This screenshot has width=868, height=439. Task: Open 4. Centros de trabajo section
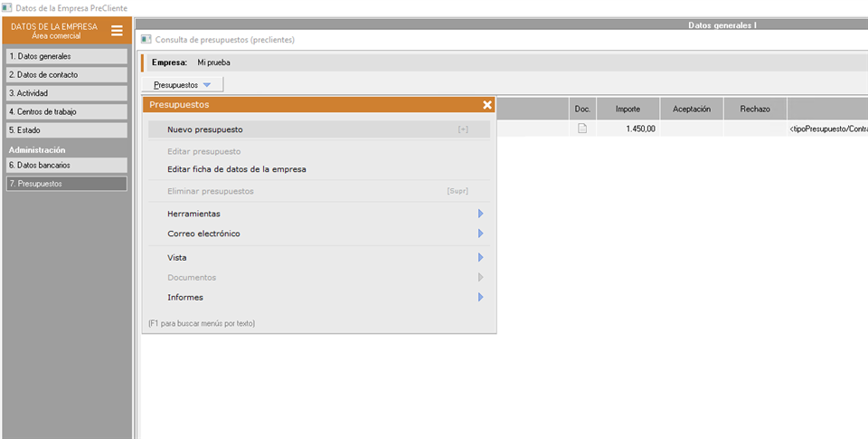66,111
